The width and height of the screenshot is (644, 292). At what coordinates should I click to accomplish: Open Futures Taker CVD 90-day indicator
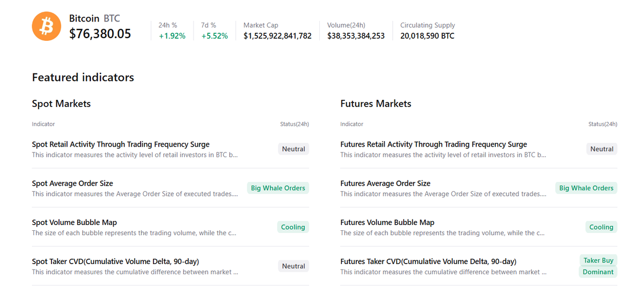(x=428, y=261)
